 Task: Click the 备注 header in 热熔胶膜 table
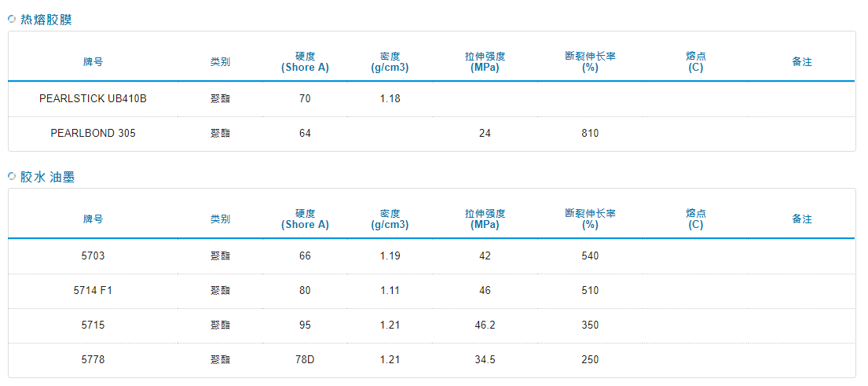coord(801,62)
